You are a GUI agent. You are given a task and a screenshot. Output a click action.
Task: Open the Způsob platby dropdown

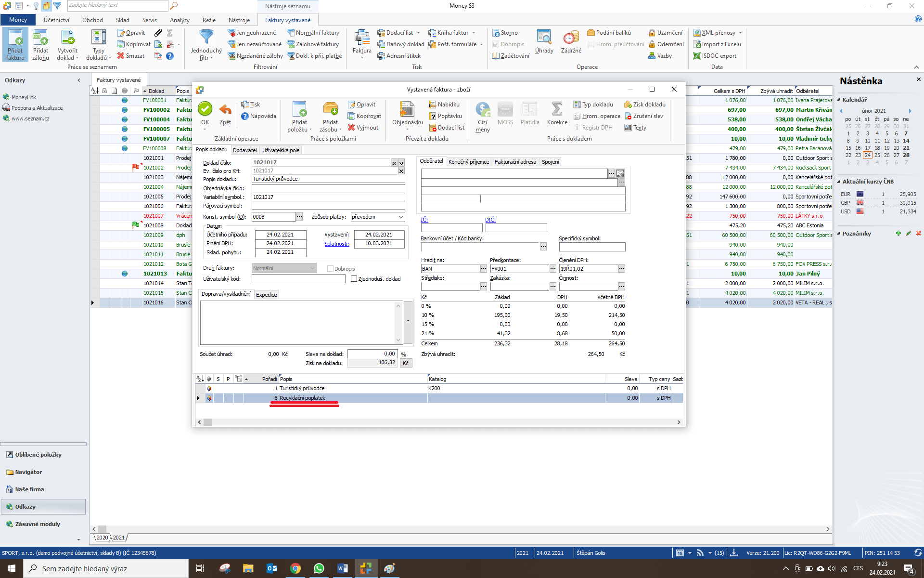tap(400, 217)
